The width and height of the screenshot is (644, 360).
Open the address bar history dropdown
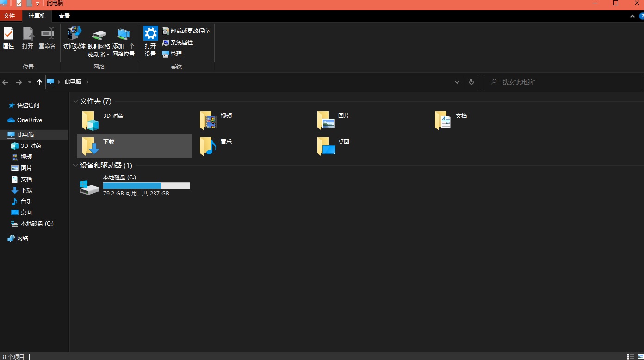point(457,82)
